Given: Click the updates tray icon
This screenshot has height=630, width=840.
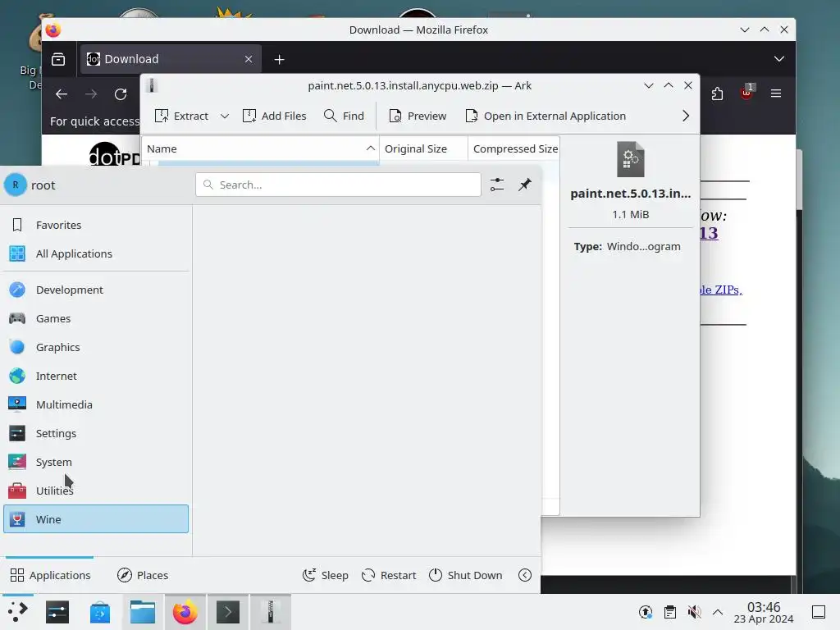Looking at the screenshot, I should click(x=646, y=612).
